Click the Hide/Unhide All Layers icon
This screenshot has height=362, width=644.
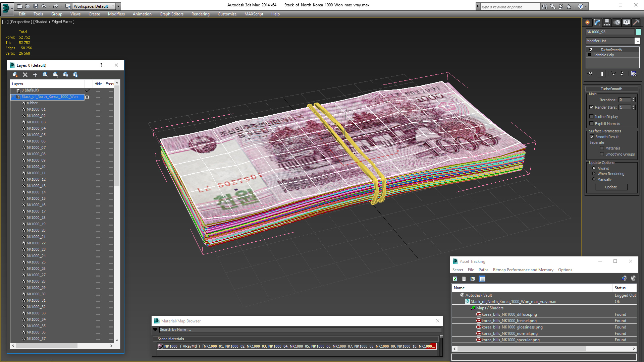[x=65, y=75]
